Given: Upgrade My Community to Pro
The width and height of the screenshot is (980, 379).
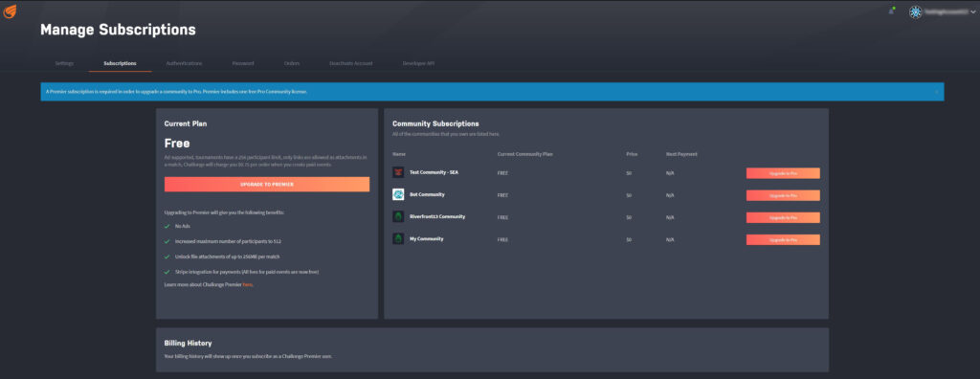Looking at the screenshot, I should pos(783,239).
